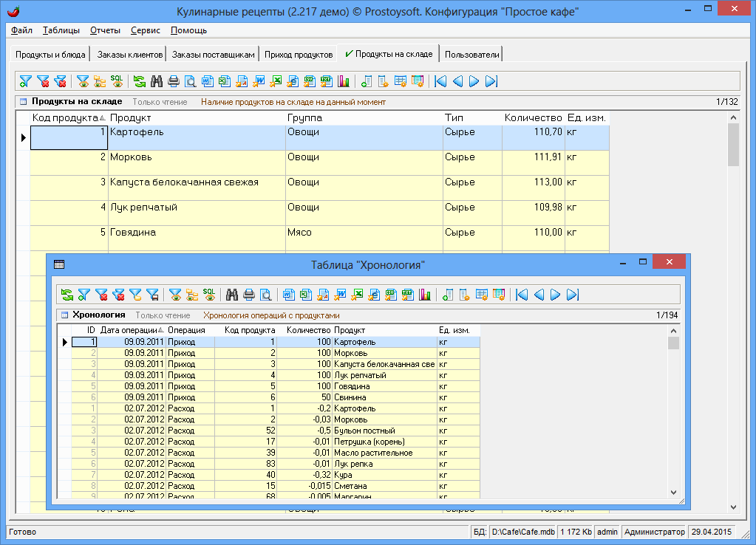Image resolution: width=756 pixels, height=545 pixels.
Task: Open the chart icon in Хронология toolbar
Action: pyautogui.click(x=424, y=295)
